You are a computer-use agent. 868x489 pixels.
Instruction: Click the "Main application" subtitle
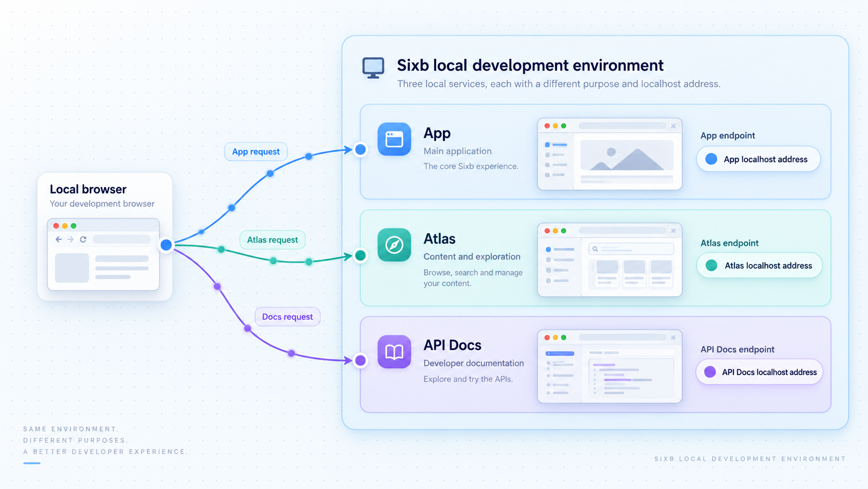pyautogui.click(x=457, y=151)
